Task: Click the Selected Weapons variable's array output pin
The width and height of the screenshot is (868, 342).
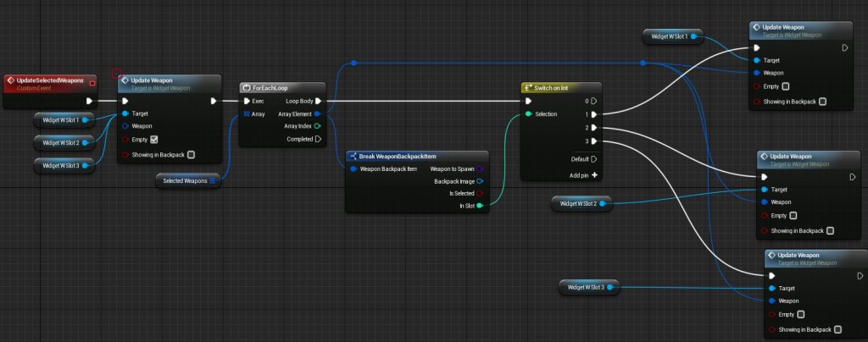Action: (212, 180)
